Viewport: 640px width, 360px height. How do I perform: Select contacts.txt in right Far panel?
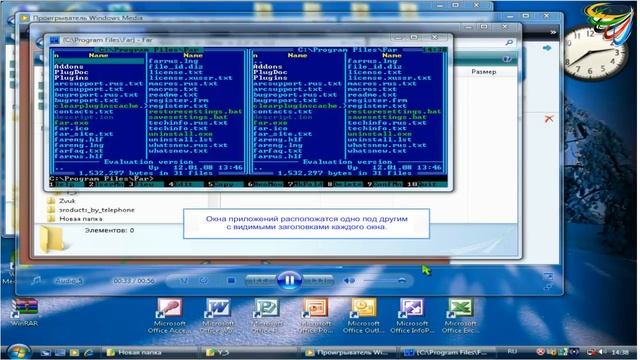pos(282,111)
